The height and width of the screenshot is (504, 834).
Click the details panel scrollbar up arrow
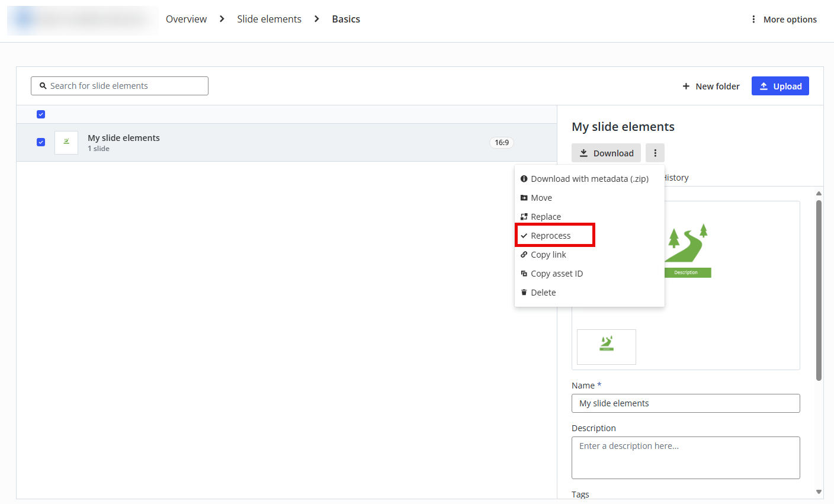(819, 194)
